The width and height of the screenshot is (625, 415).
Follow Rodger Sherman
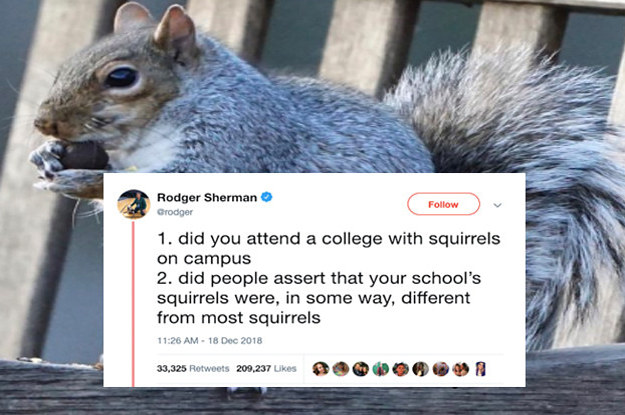pyautogui.click(x=443, y=204)
